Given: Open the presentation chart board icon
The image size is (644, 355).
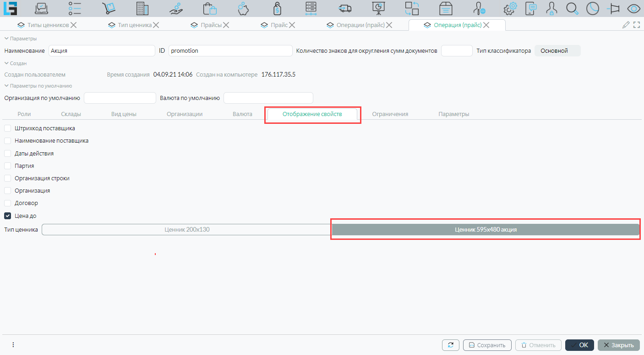Looking at the screenshot, I should 378,8.
